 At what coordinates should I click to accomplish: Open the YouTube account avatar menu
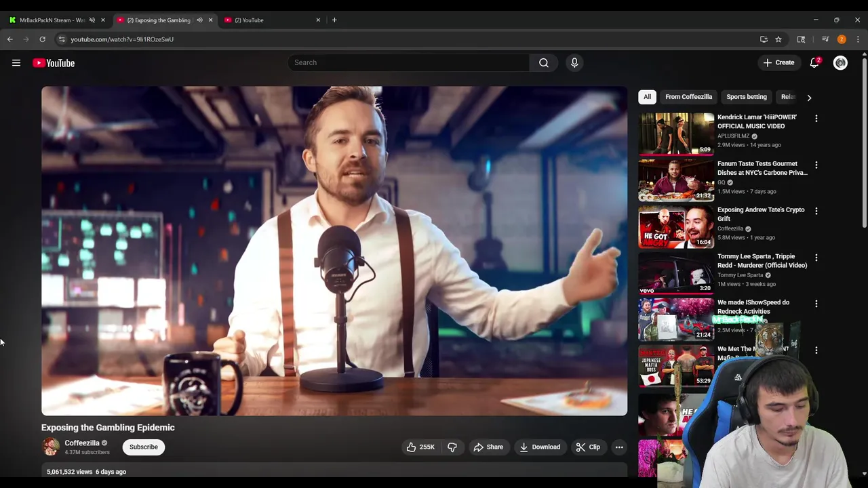pos(840,62)
